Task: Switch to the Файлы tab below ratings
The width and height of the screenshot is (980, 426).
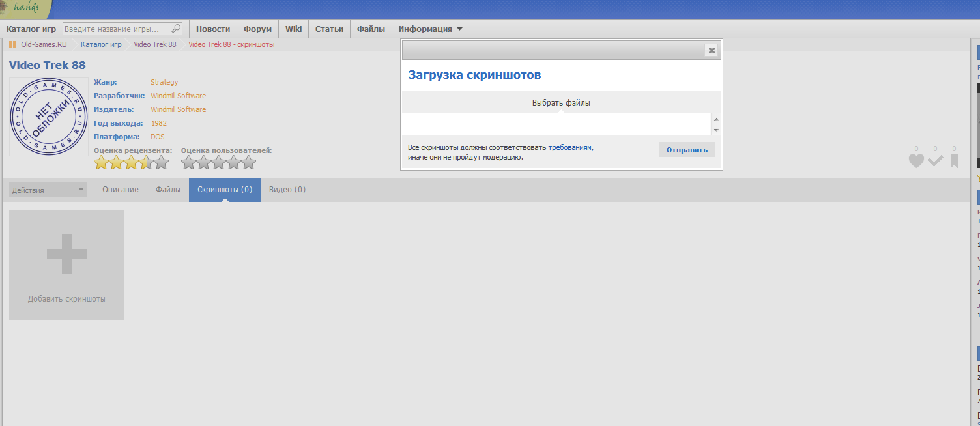Action: tap(168, 190)
